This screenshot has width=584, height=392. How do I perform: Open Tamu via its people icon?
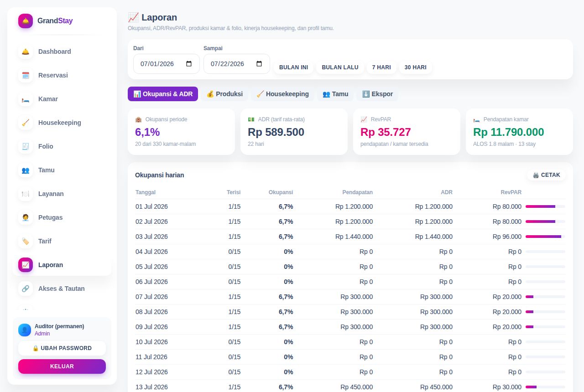coord(26,170)
